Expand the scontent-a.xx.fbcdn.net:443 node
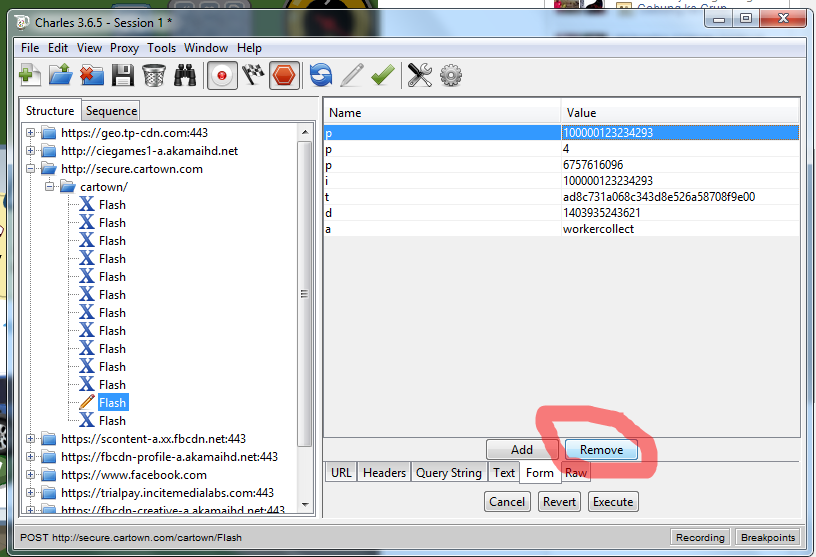Screen dimensions: 816x557 click(x=31, y=439)
